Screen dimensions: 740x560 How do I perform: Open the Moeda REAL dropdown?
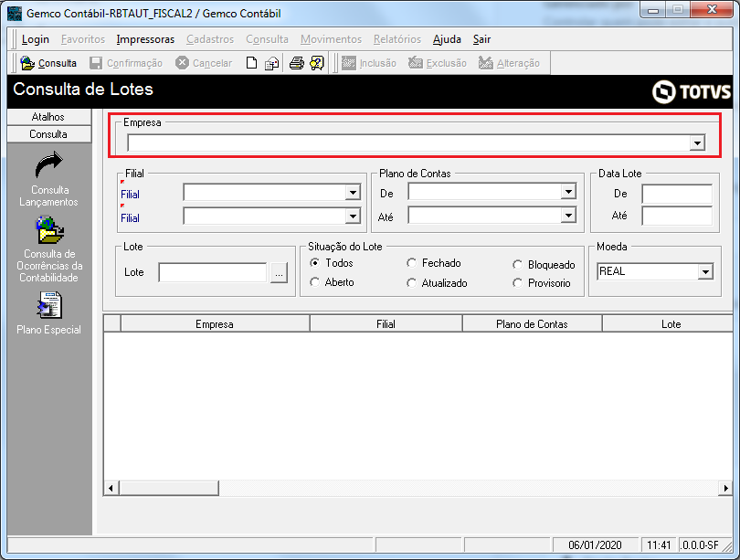[705, 271]
